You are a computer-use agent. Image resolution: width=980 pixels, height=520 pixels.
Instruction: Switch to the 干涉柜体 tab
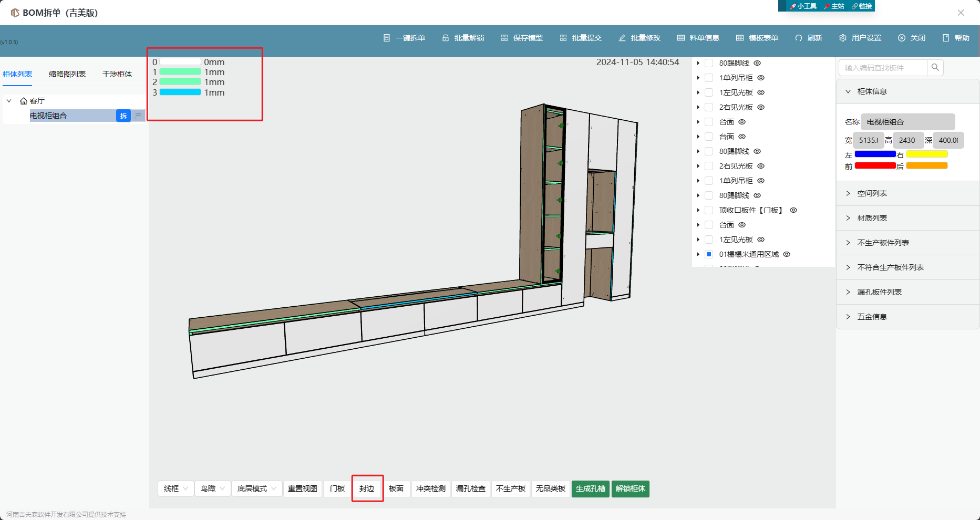coord(117,74)
